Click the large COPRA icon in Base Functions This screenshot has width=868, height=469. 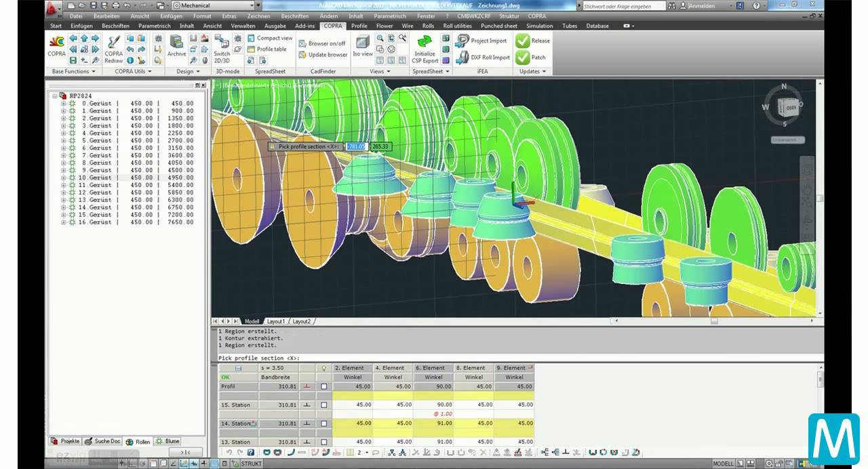click(x=57, y=45)
